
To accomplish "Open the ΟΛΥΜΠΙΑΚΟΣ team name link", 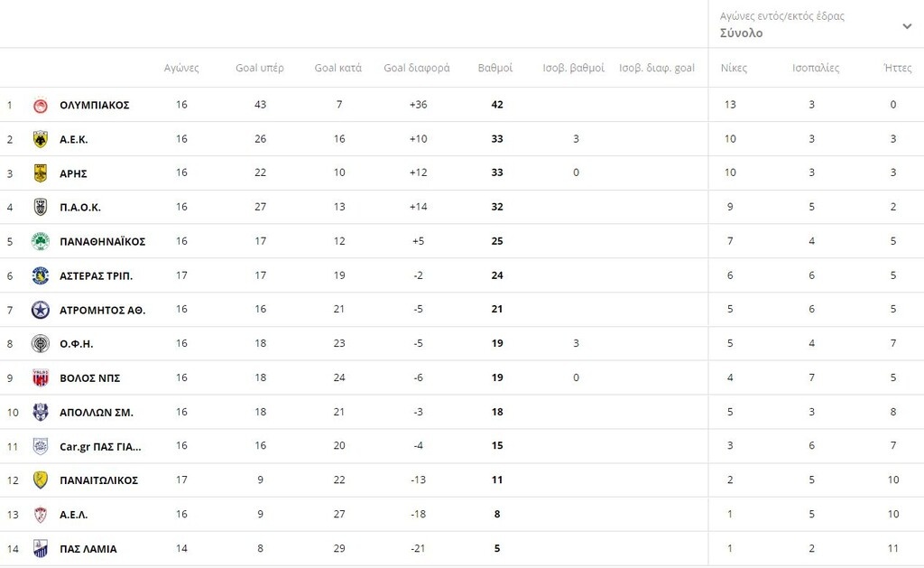I will 95,105.
